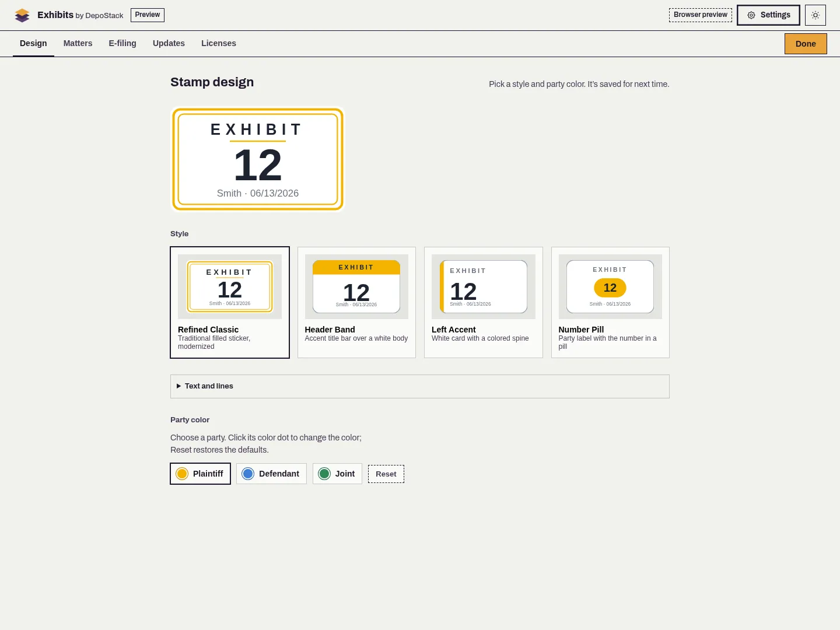Click the Browser preview button
This screenshot has width=840, height=630.
701,15
